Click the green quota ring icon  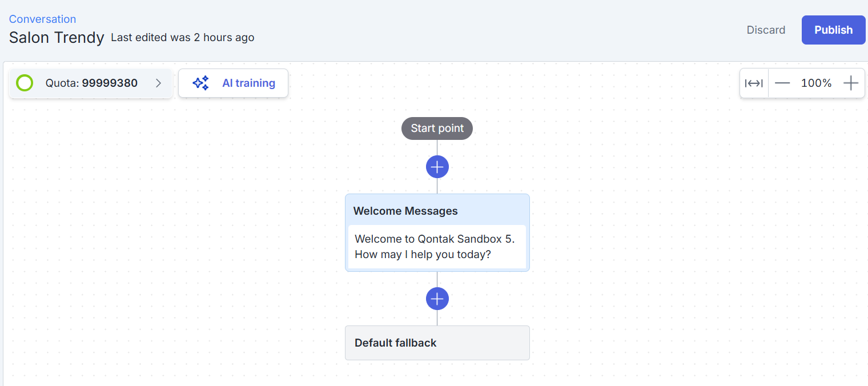(x=25, y=83)
